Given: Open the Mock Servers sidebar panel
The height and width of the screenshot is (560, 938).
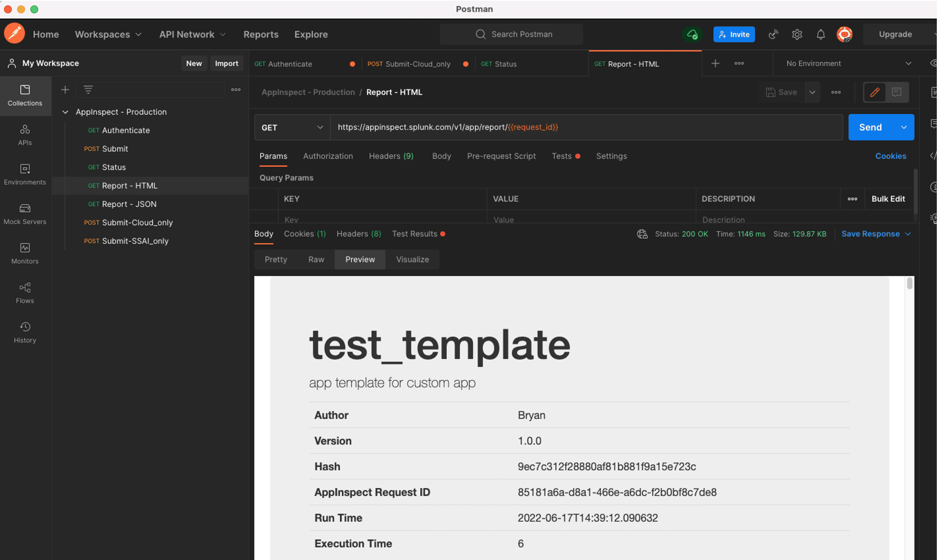Looking at the screenshot, I should [25, 214].
